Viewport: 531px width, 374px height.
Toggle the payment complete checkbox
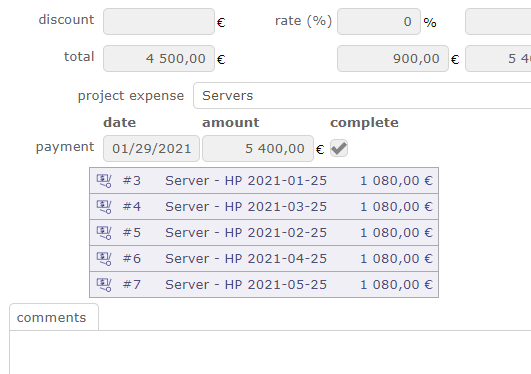[x=339, y=148]
